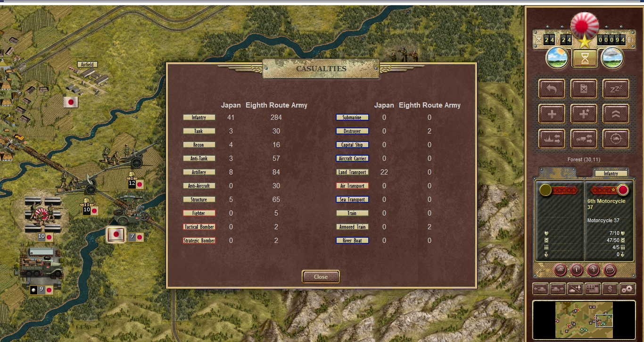Click the resupply fuel can button
644x342 pixels.
pyautogui.click(x=584, y=88)
